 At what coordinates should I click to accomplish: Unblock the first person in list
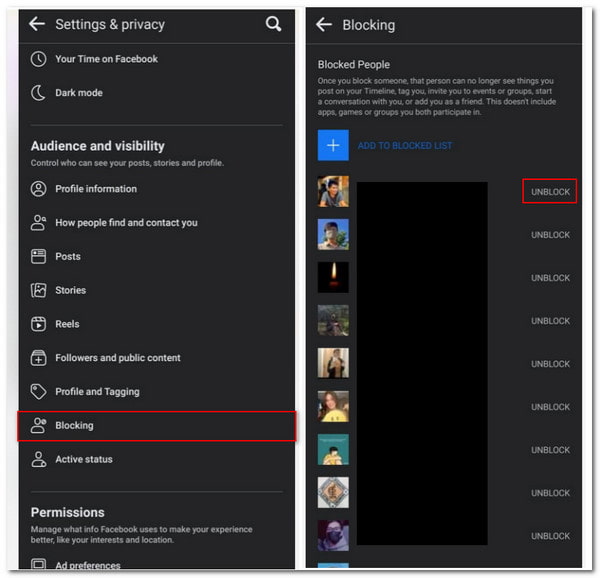(550, 192)
